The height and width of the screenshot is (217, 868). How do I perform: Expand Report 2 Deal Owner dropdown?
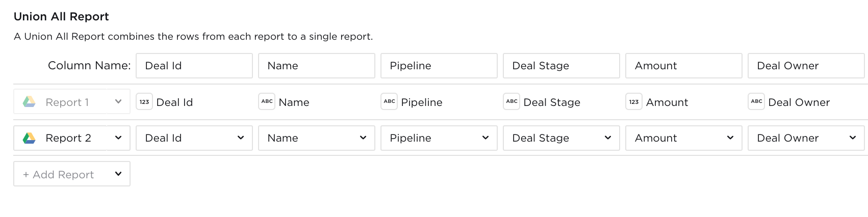click(806, 138)
